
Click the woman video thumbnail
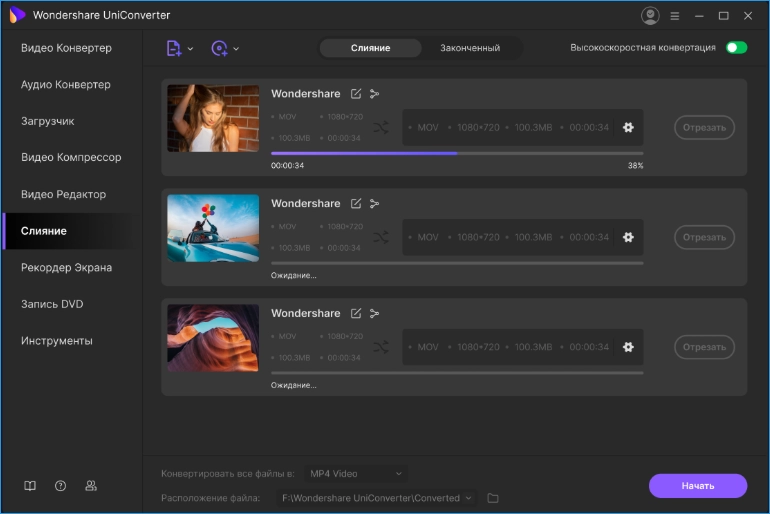pos(213,118)
